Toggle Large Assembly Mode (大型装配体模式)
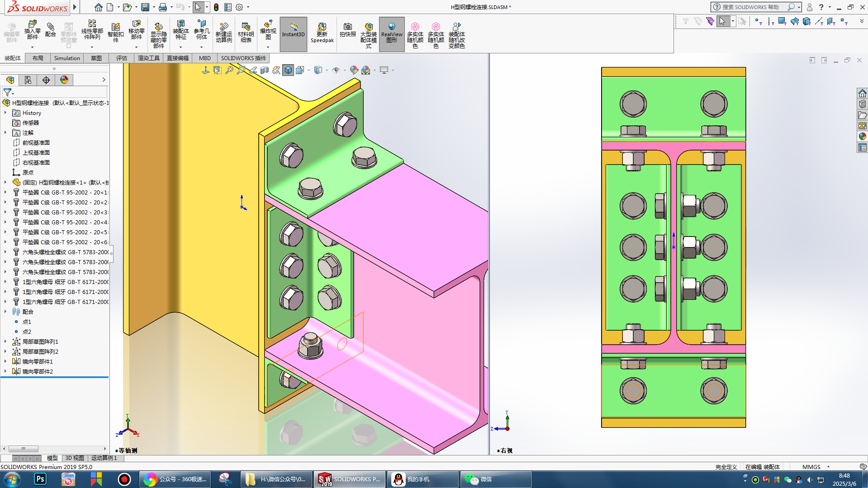Screen dimensions: 868x488 click(369, 34)
